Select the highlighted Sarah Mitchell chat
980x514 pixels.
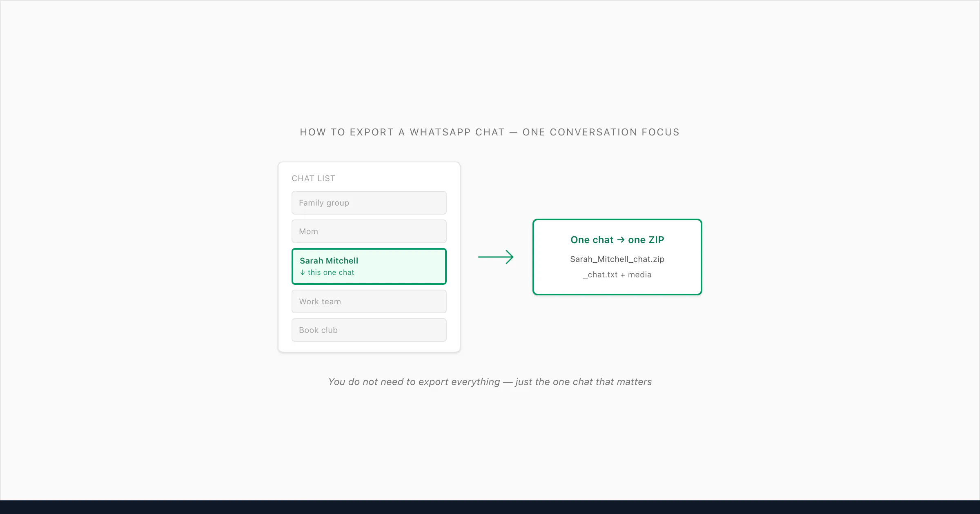click(x=369, y=266)
